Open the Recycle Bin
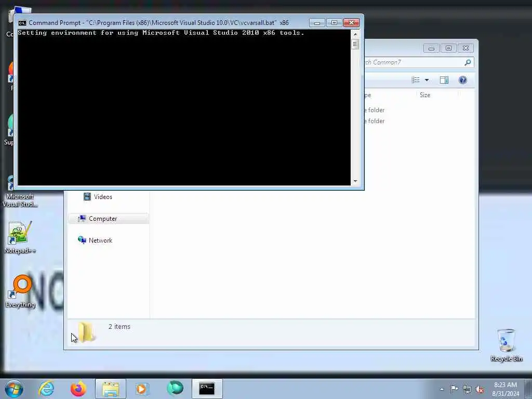The width and height of the screenshot is (532, 399). (x=506, y=345)
